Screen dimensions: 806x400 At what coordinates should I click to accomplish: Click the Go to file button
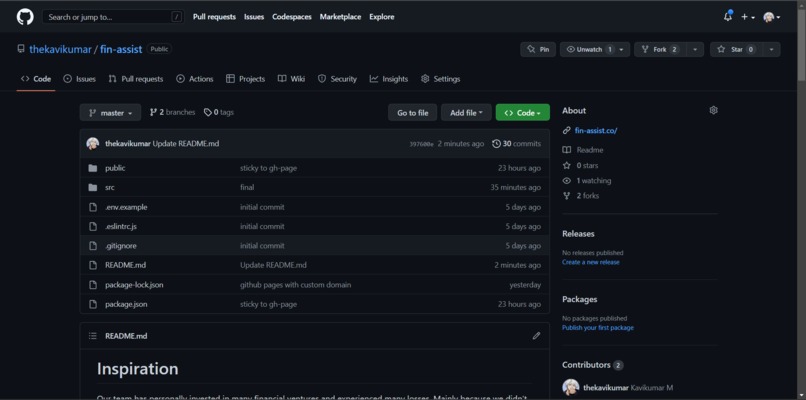(x=413, y=113)
